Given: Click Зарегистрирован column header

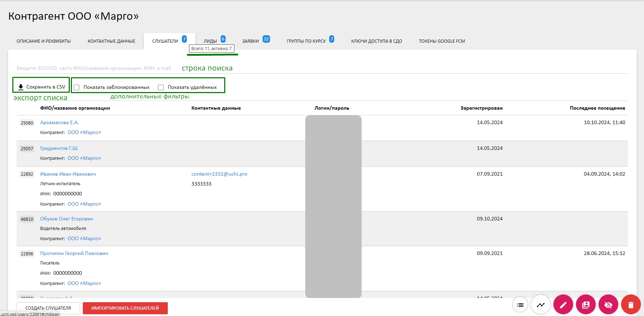Looking at the screenshot, I should (x=482, y=108).
